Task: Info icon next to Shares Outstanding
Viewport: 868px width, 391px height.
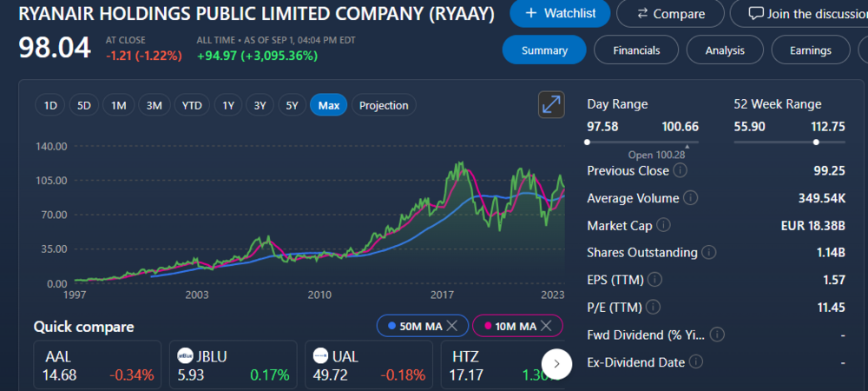Action: [x=708, y=253]
